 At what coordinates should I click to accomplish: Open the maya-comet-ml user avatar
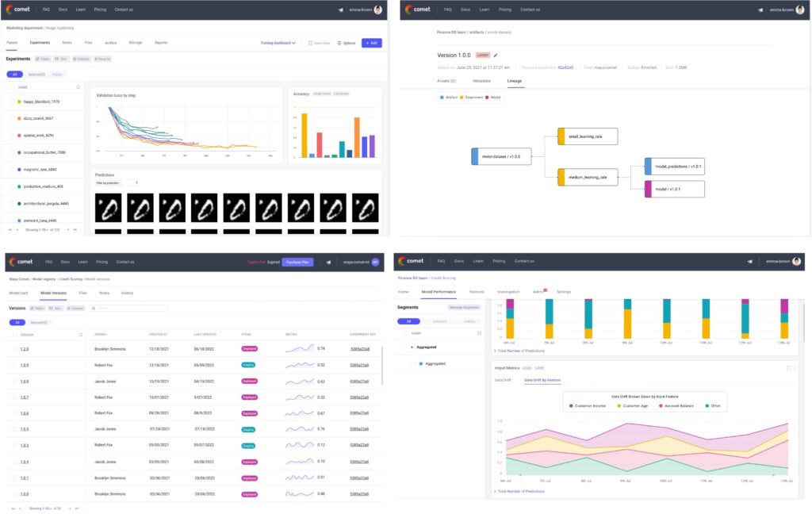(375, 262)
